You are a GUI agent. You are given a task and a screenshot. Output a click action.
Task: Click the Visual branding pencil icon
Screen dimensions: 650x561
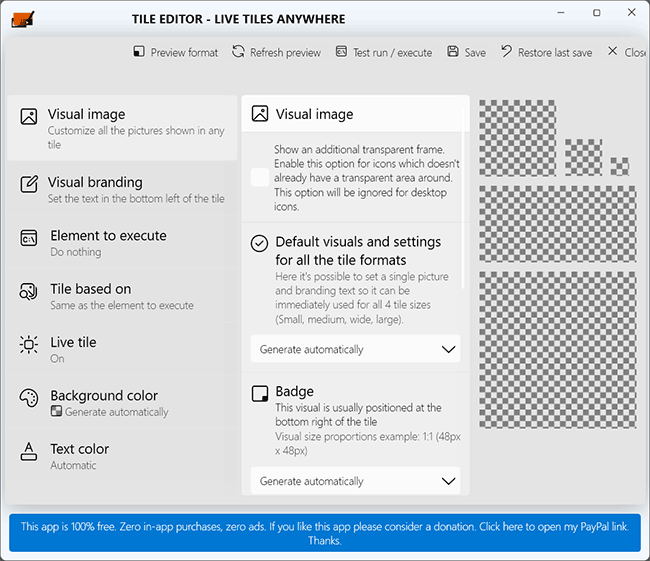(x=29, y=184)
